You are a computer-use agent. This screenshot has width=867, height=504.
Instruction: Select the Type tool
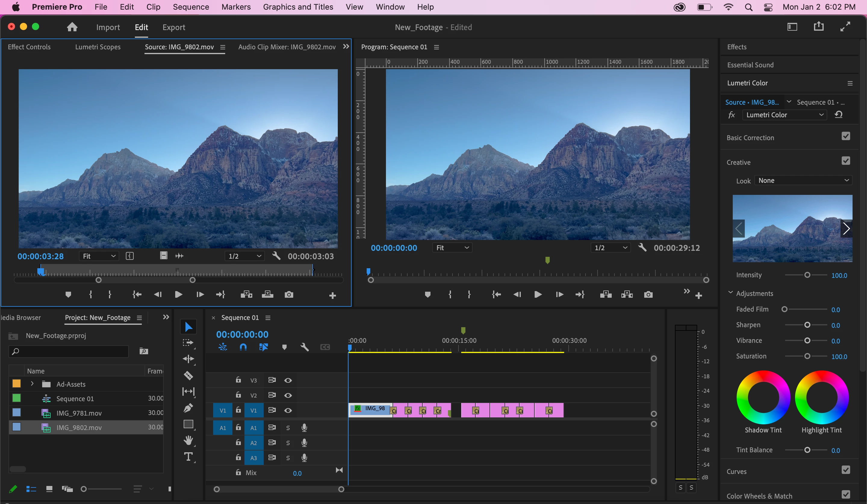[188, 457]
